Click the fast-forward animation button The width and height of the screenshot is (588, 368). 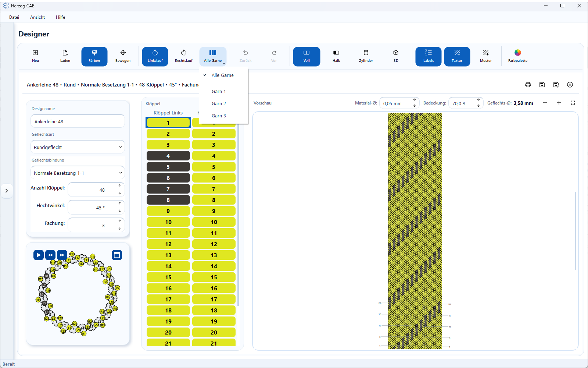pyautogui.click(x=62, y=255)
